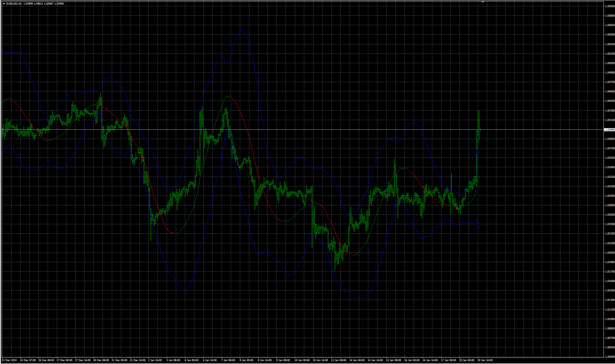615x364 pixels.
Task: Click the 31 Dec 16:00 time label
Action: (x=138, y=360)
